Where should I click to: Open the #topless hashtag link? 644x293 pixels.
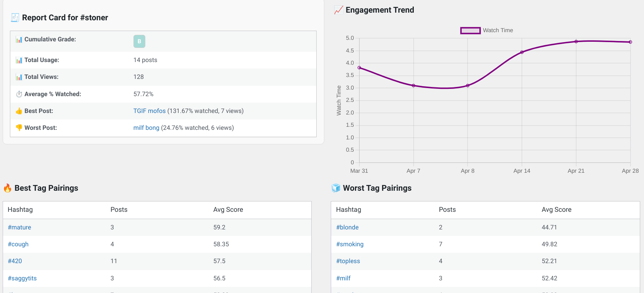(348, 261)
